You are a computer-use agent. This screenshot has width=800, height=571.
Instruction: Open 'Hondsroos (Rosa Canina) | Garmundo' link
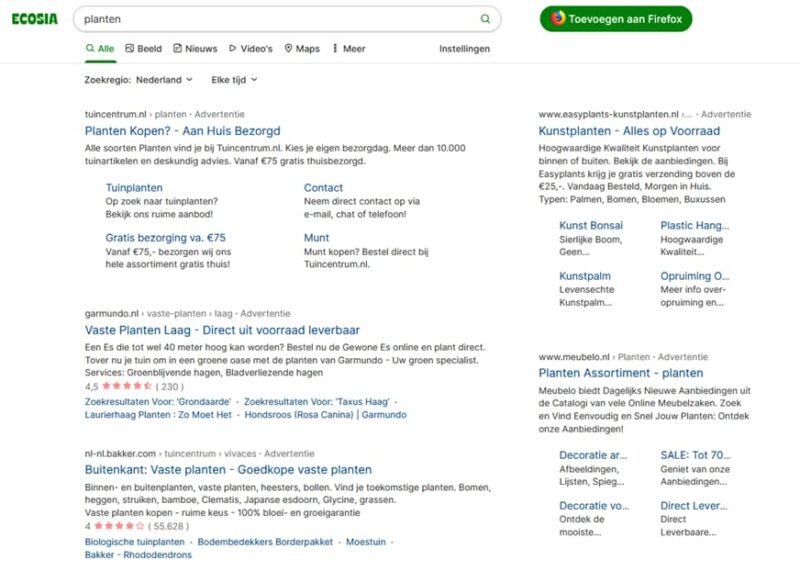pos(326,415)
